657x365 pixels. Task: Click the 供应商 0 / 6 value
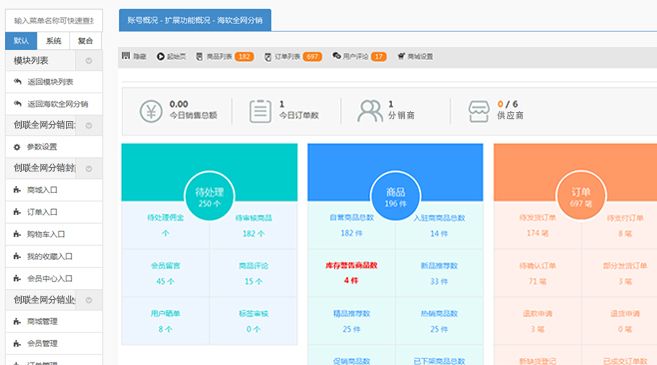click(x=507, y=104)
